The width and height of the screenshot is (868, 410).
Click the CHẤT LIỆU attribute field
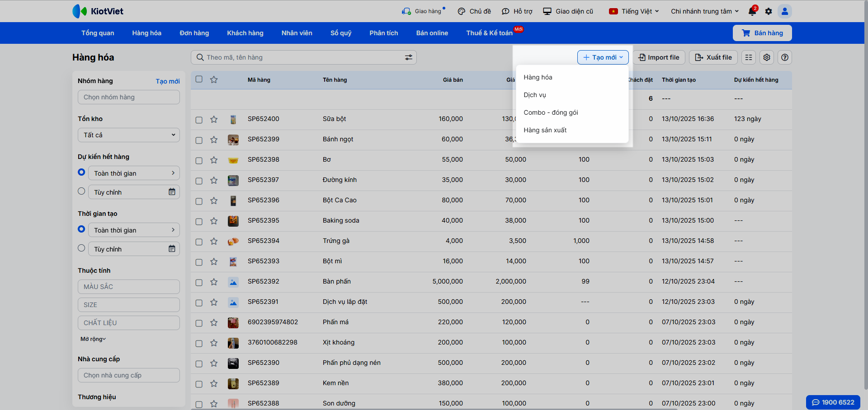(x=129, y=323)
